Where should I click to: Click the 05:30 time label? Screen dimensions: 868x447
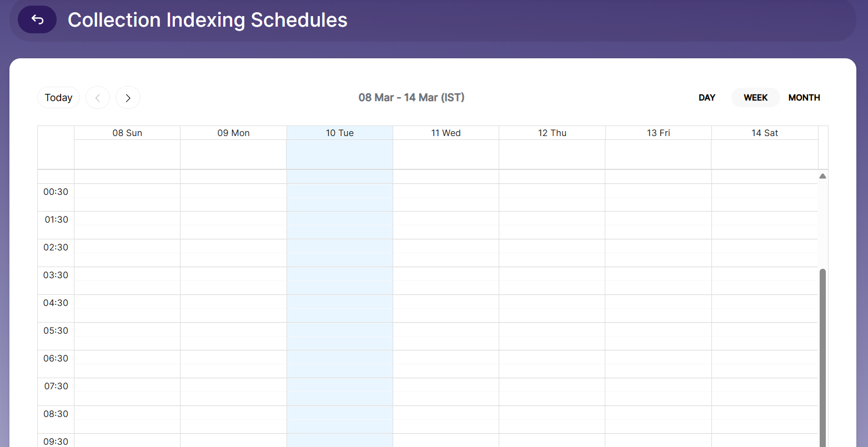(x=56, y=331)
